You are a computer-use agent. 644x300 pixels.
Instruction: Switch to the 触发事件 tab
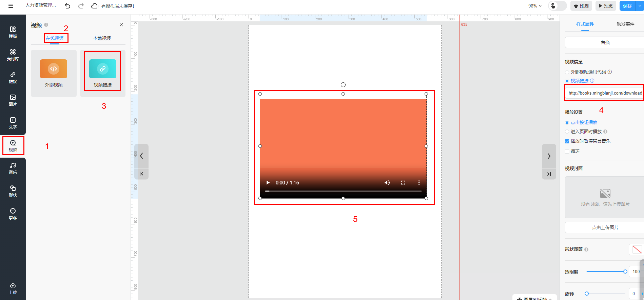point(625,24)
